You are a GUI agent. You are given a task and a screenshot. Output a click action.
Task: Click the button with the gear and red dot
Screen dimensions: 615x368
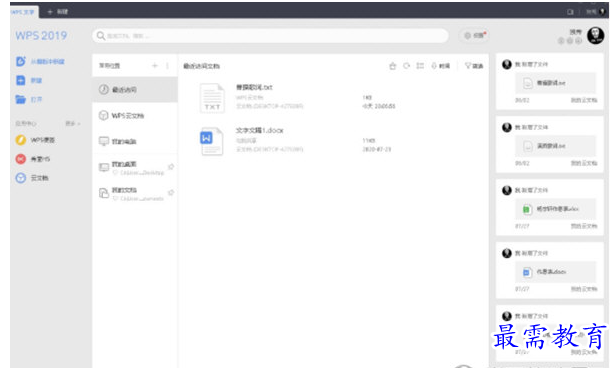point(475,35)
